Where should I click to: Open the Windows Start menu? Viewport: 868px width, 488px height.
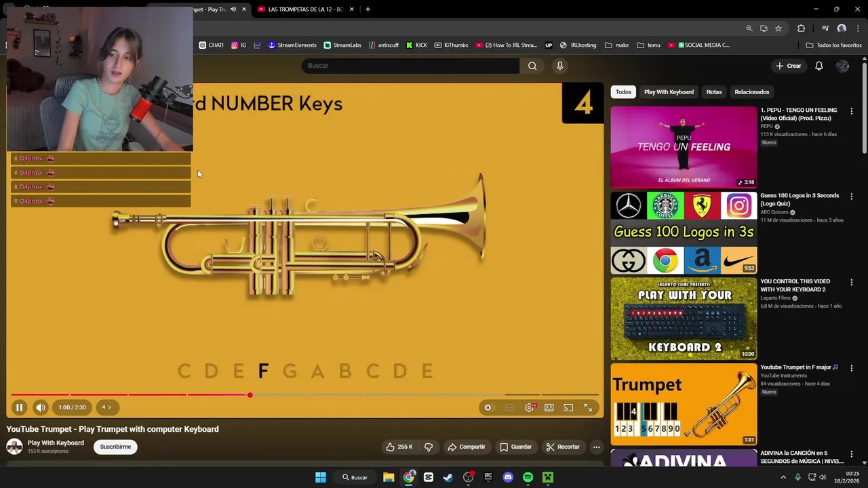(321, 477)
